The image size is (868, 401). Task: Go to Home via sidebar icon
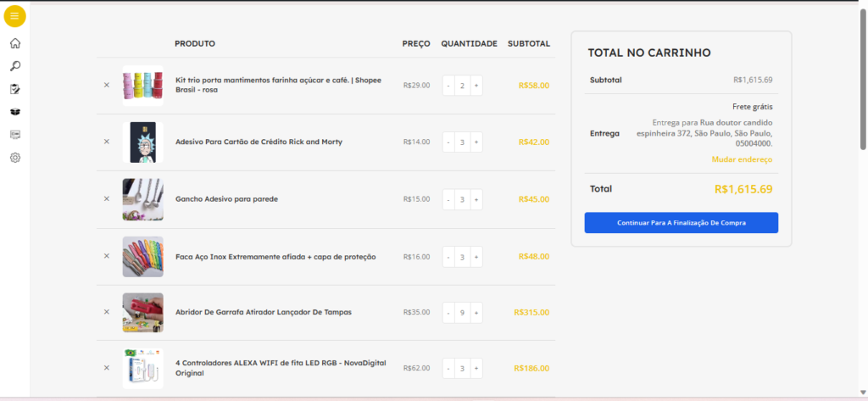pos(15,43)
